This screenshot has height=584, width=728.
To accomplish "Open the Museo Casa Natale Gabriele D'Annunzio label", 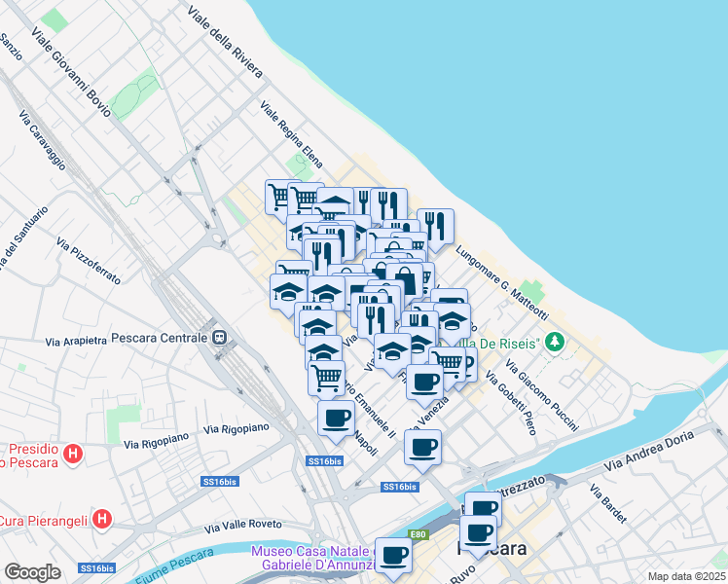I will pyautogui.click(x=313, y=558).
